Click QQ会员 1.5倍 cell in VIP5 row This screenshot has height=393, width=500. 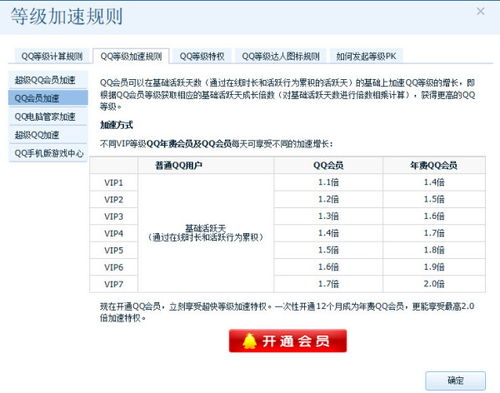tap(328, 250)
